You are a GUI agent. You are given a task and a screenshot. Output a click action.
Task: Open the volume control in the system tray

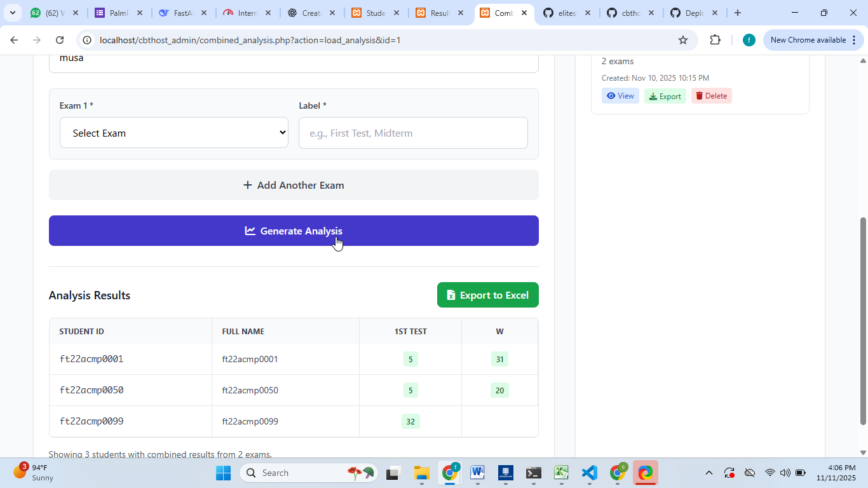[x=785, y=473]
